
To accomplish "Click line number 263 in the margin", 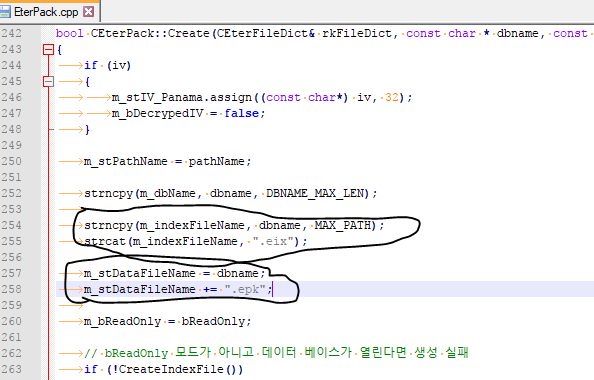I will [11, 369].
